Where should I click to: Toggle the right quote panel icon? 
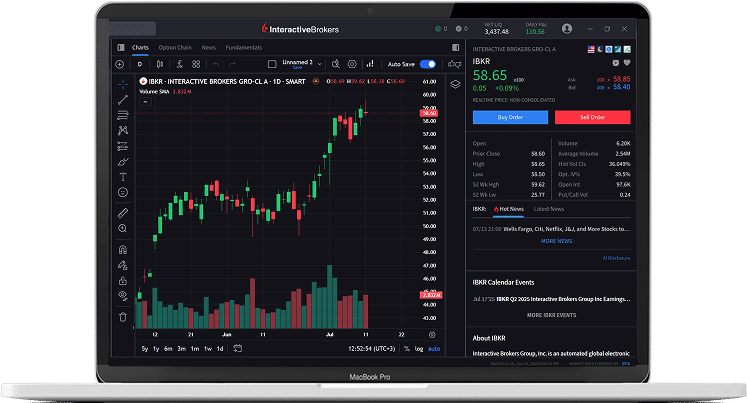pos(456,47)
